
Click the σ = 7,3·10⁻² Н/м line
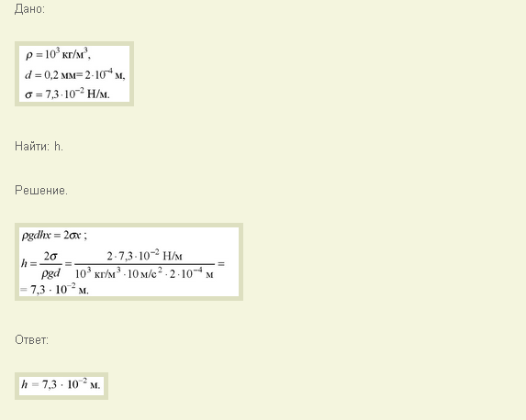point(67,94)
